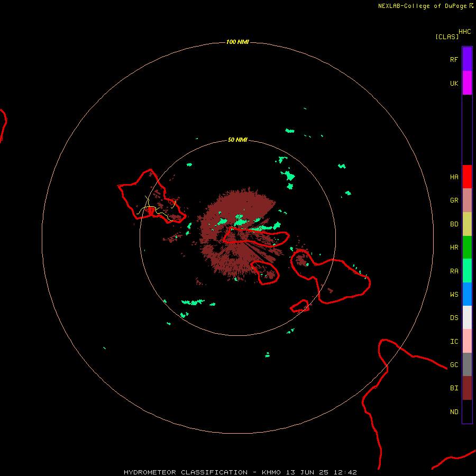The image size is (476, 476).
Task: Click the RF legend label
Action: (x=454, y=59)
